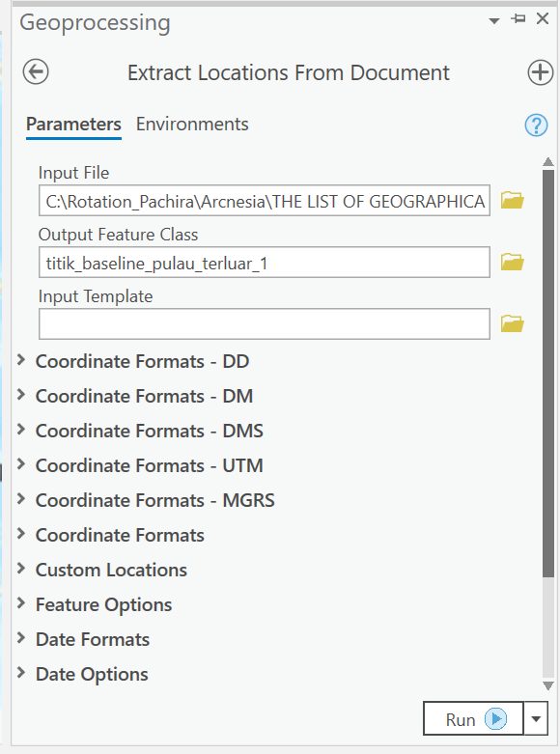Go back using the circled left arrow
Screen dimensions: 560x754
pos(36,72)
